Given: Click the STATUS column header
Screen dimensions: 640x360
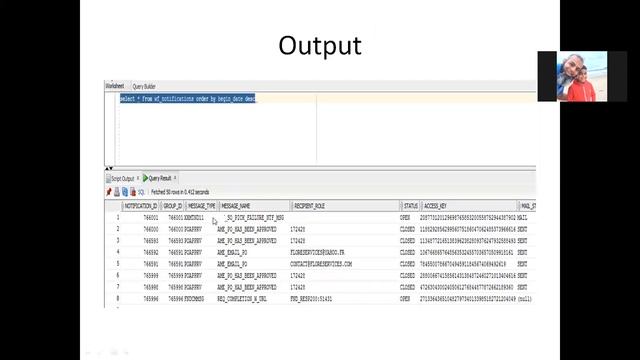Looking at the screenshot, I should [x=411, y=206].
